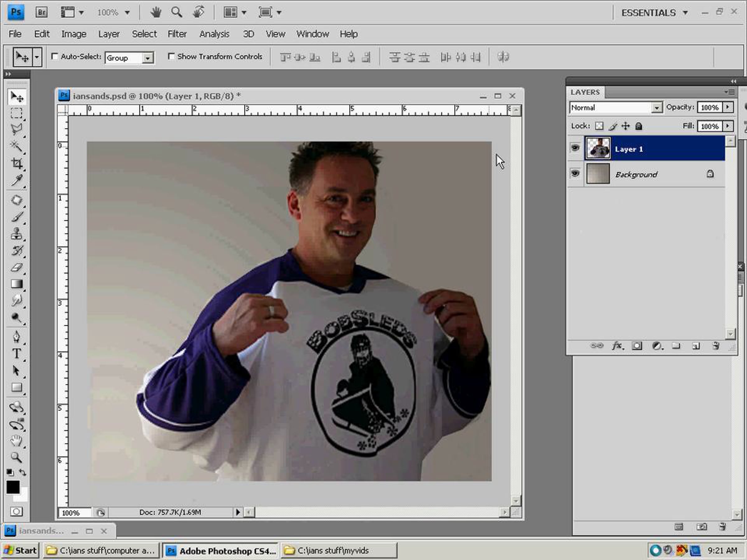This screenshot has height=560, width=747.
Task: Select the Hand tool in the toolbox
Action: pos(16,441)
